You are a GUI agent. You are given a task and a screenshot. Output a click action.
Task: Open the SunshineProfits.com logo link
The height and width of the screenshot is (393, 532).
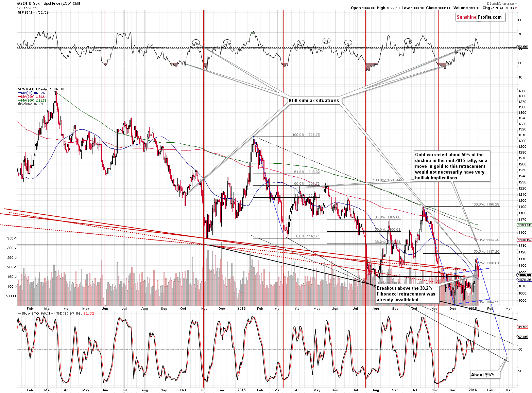click(x=480, y=17)
